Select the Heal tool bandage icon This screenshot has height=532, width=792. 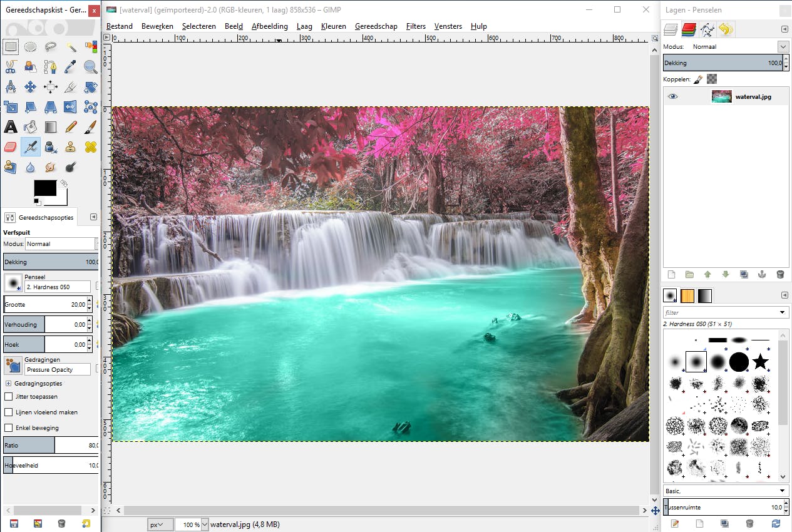[91, 147]
